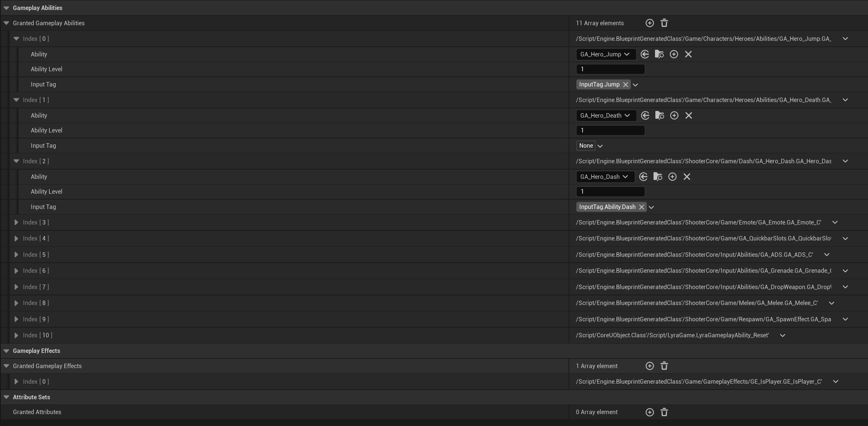Clear the GA_Hero_Death ability reference
The image size is (868, 426).
[688, 115]
